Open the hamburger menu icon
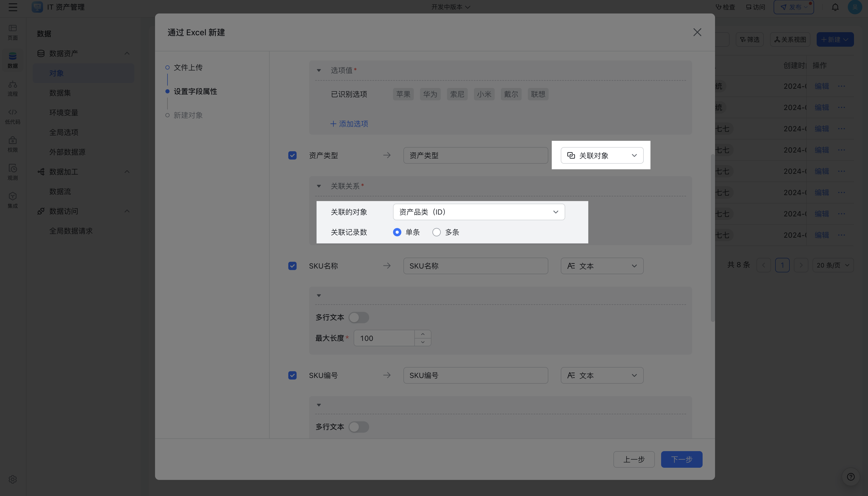Screen dimensions: 868x496 point(13,7)
